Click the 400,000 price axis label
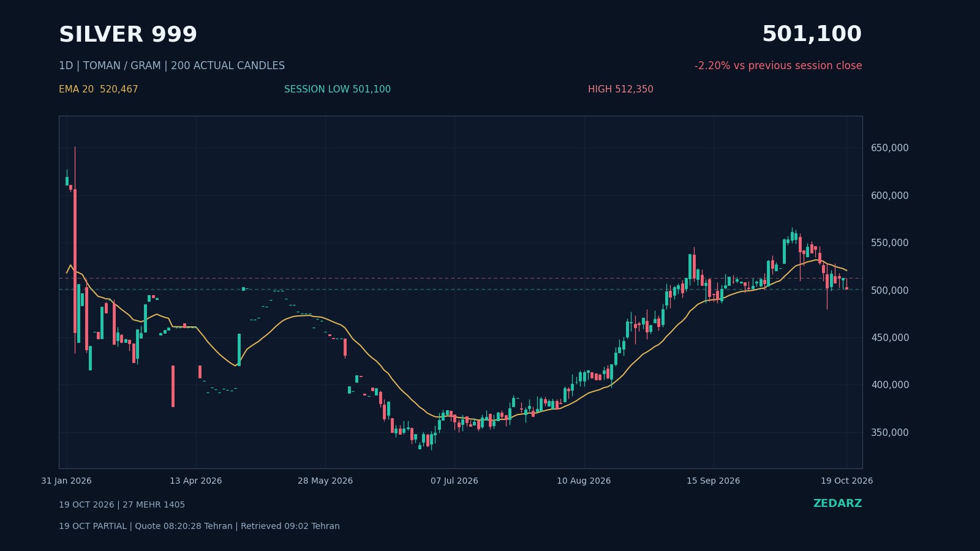The width and height of the screenshot is (980, 551). pyautogui.click(x=889, y=385)
